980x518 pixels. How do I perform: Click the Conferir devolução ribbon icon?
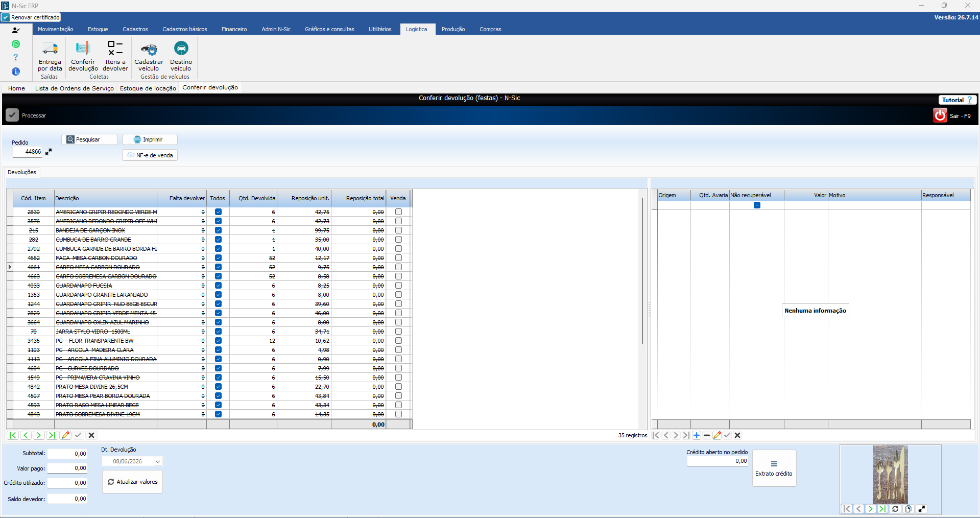pyautogui.click(x=83, y=56)
